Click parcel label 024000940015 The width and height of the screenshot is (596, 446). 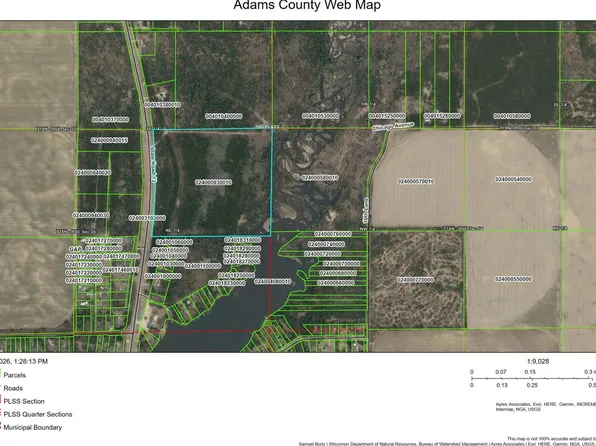click(109, 140)
